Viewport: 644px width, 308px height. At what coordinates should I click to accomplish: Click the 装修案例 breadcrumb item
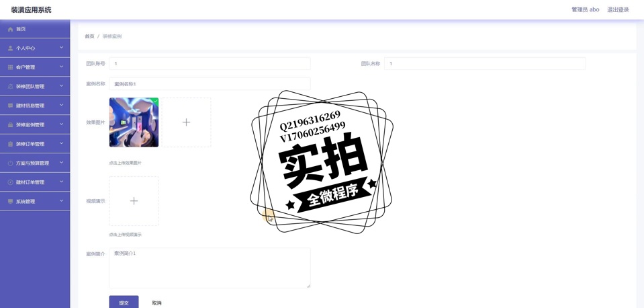point(111,36)
